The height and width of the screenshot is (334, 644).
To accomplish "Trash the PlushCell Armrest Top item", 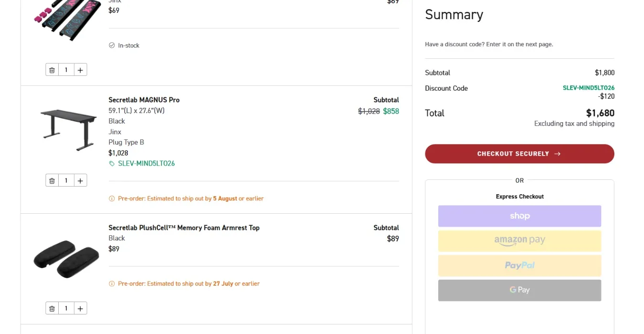I will [x=52, y=309].
